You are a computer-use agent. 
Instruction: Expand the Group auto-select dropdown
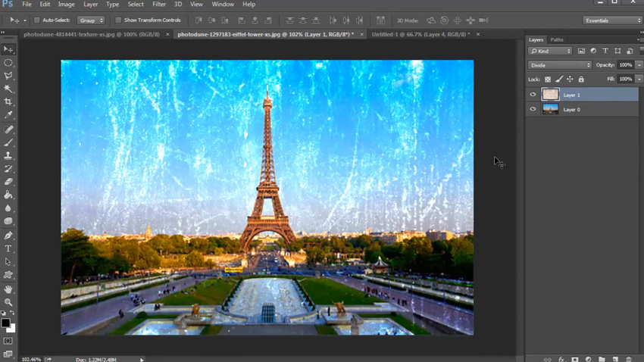91,20
